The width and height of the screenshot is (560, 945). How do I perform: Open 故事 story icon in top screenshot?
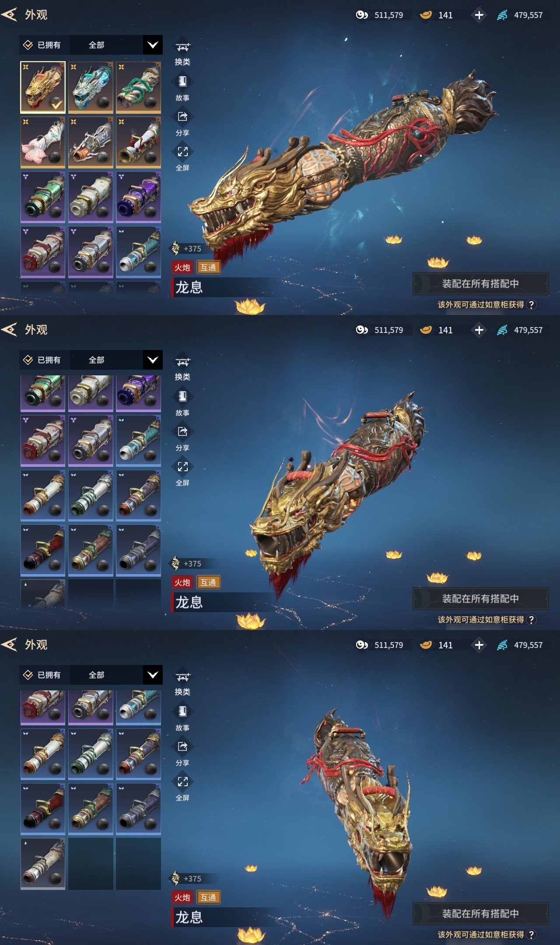(x=182, y=87)
